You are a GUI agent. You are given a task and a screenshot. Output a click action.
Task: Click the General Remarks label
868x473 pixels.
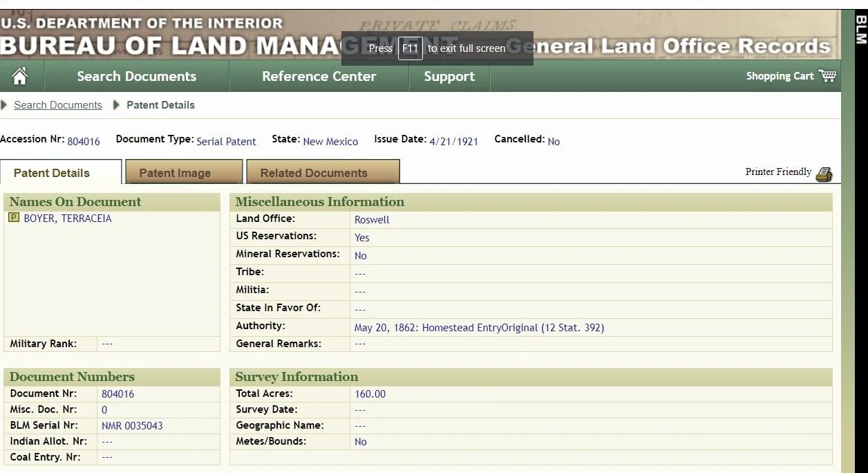tap(279, 344)
